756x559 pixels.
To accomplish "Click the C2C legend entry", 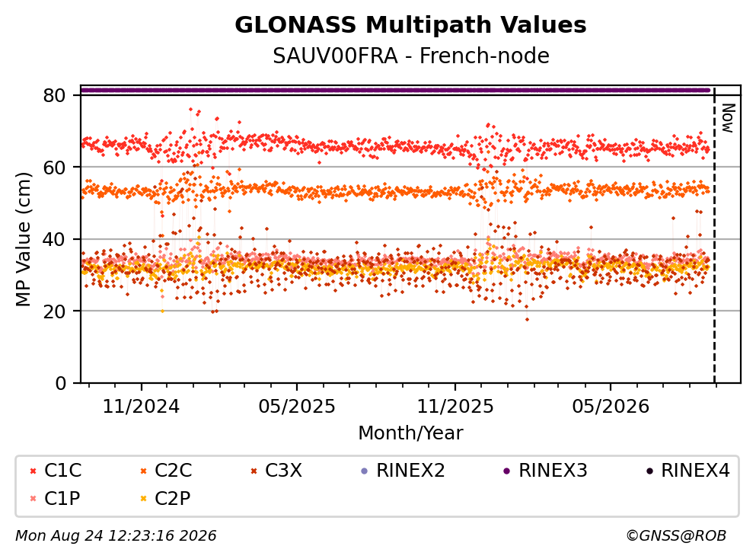I will point(166,470).
